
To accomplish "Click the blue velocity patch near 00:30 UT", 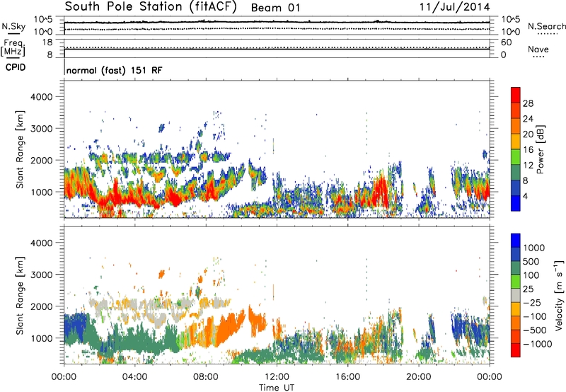I will coord(76,327).
